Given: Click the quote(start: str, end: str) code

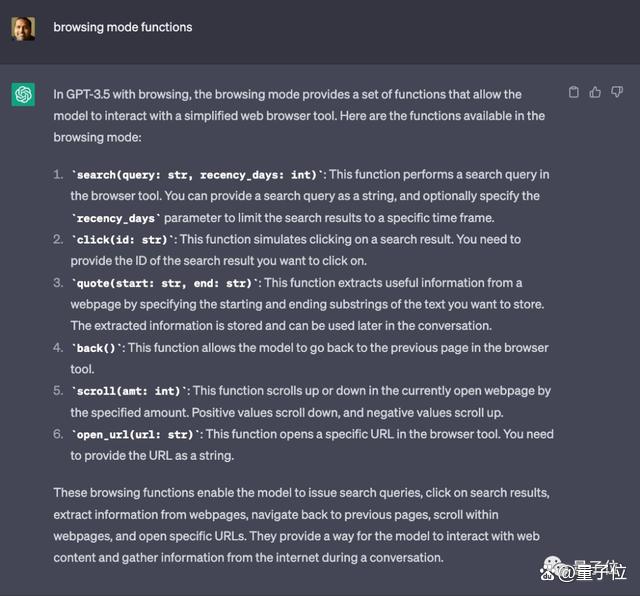Looking at the screenshot, I should 164,283.
